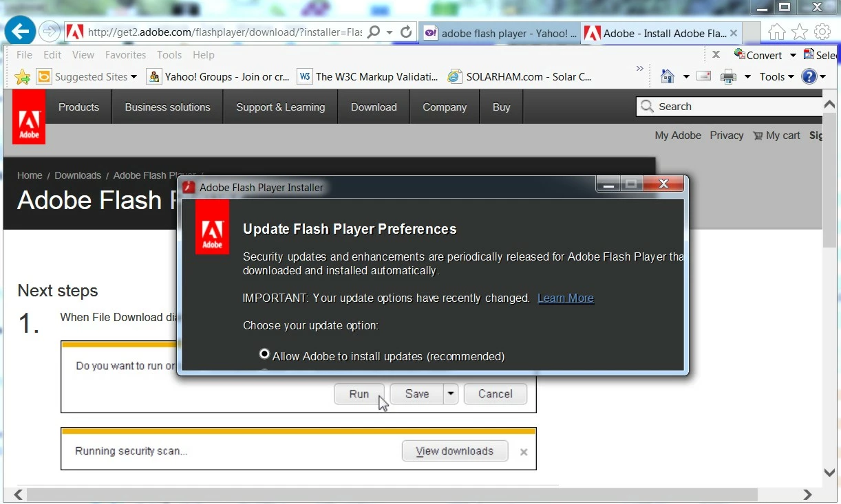Open the gear settings icon
Screen dimensions: 841x504
pyautogui.click(x=822, y=32)
